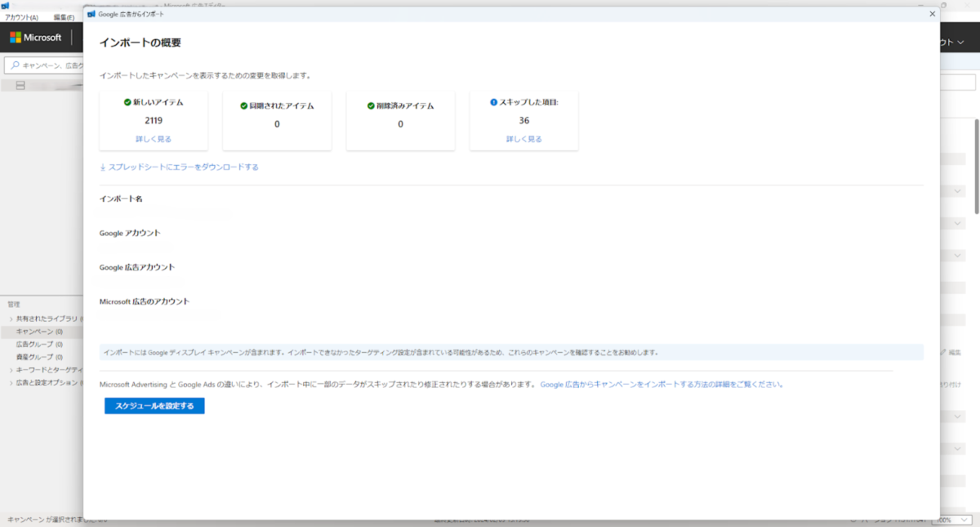The width and height of the screenshot is (980, 527).
Task: Click the 管理 section label in the sidebar
Action: tap(14, 304)
